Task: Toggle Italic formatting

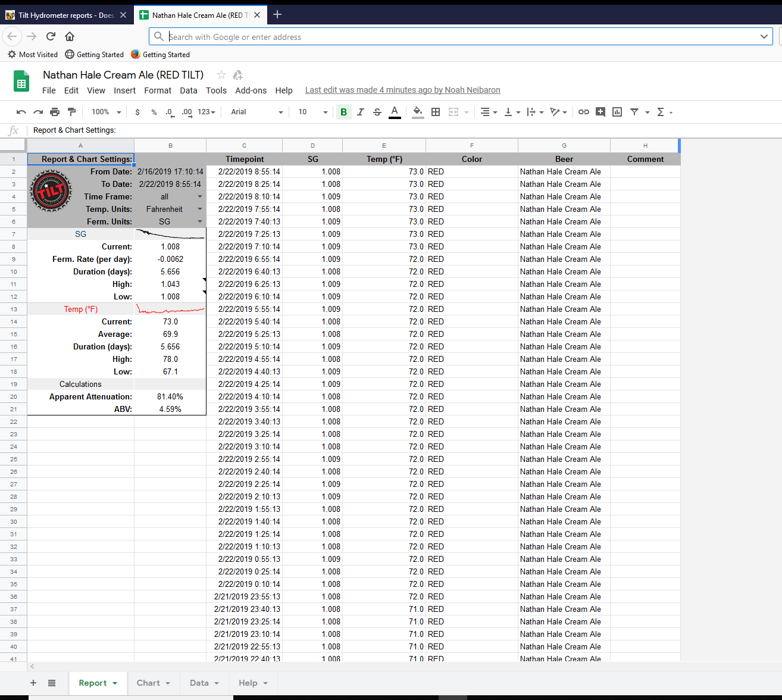Action: [x=360, y=112]
